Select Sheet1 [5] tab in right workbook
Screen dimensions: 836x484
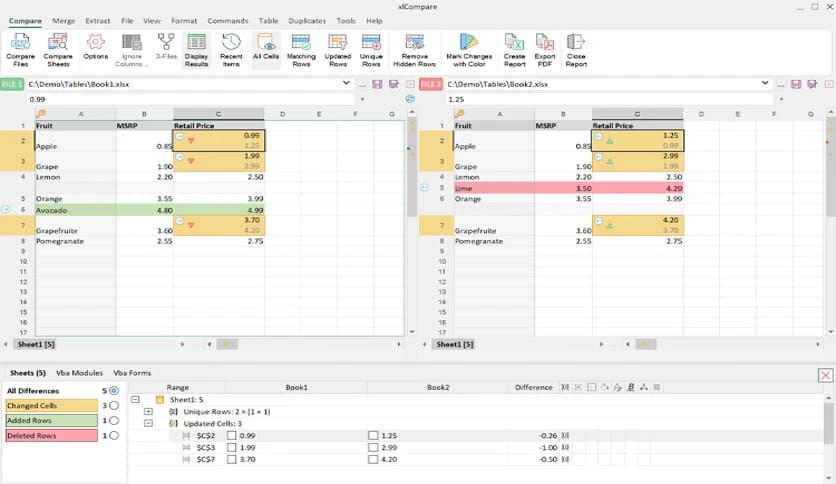coord(455,344)
